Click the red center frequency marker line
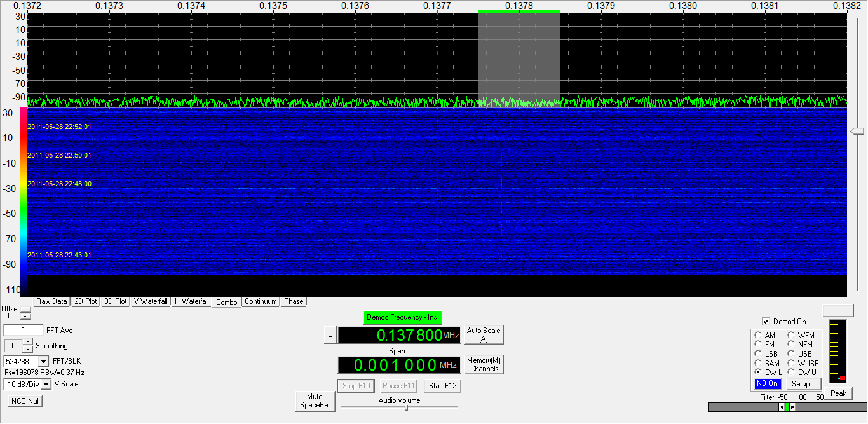The image size is (868, 424). (x=438, y=60)
